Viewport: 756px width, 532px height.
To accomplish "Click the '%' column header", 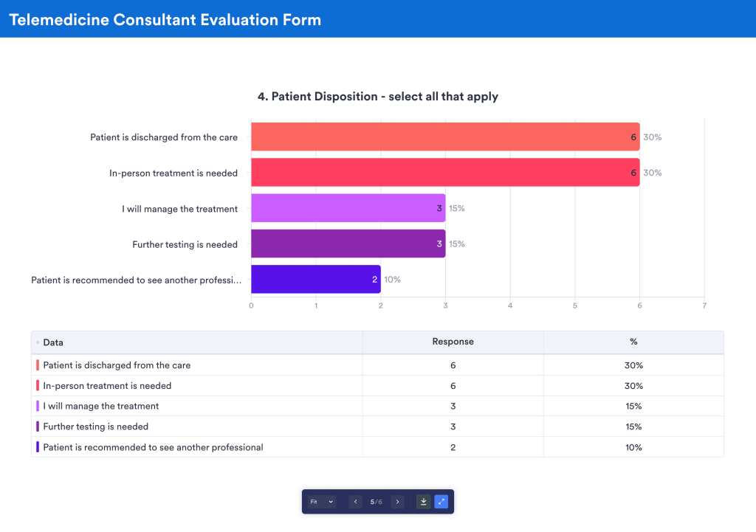I will [633, 342].
